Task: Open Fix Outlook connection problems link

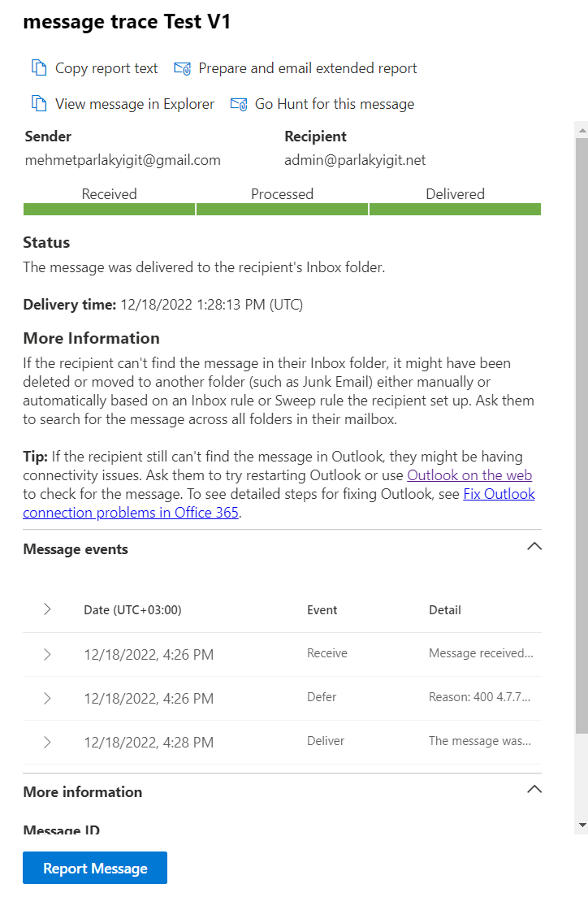Action: point(499,494)
